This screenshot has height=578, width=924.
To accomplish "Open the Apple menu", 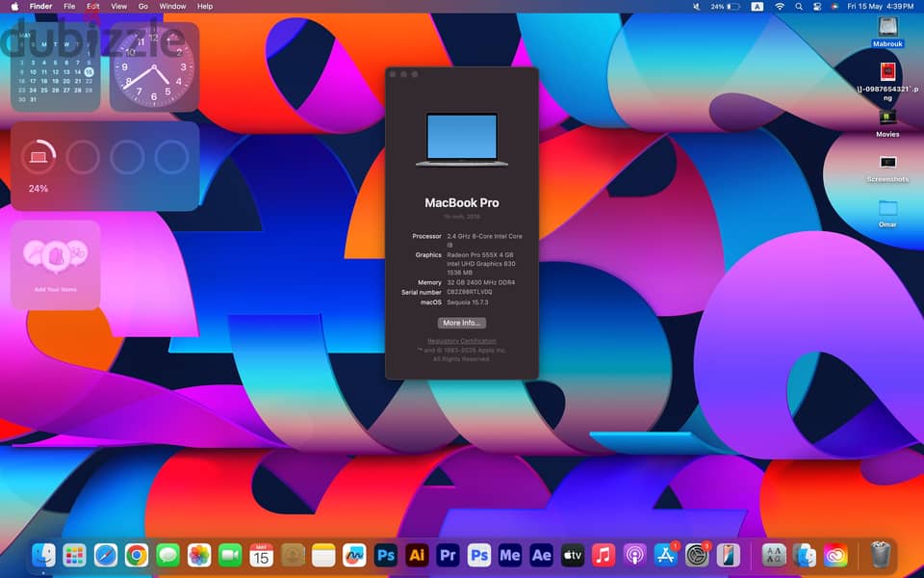I will (x=14, y=7).
